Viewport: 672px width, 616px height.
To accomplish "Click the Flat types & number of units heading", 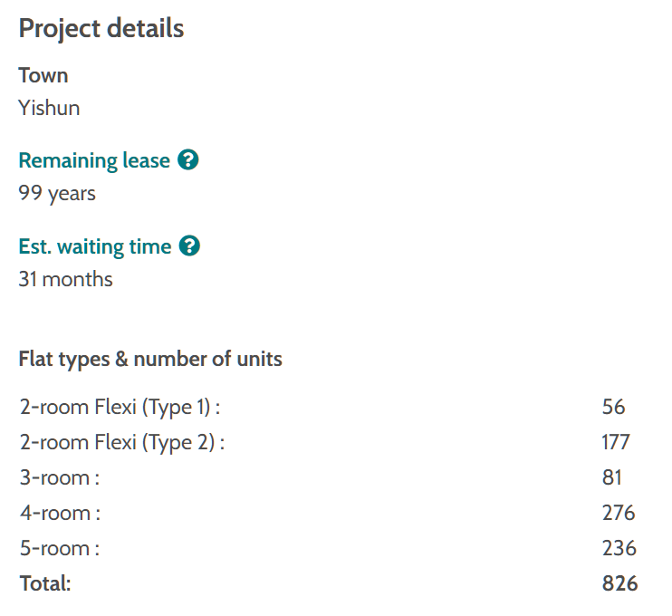I will point(150,359).
